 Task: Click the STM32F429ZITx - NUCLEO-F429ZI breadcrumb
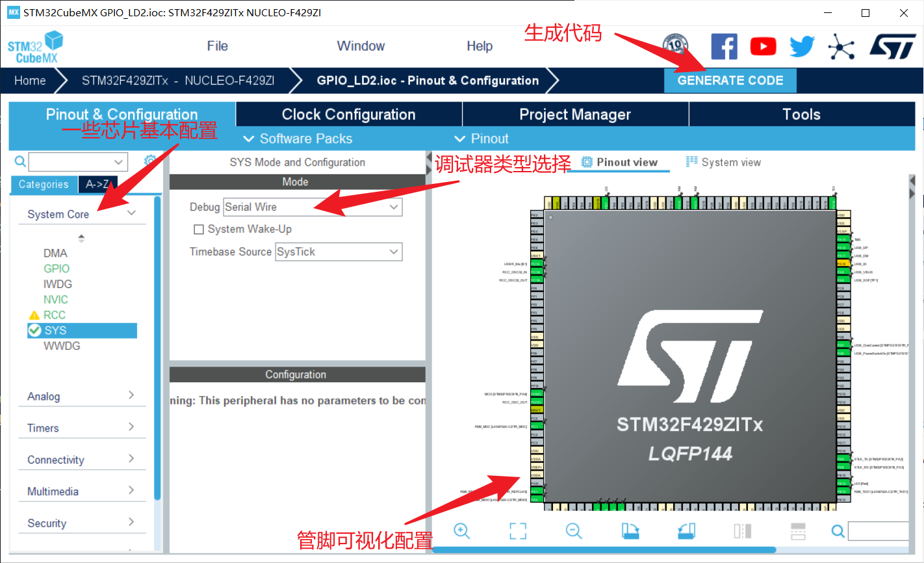tap(178, 81)
